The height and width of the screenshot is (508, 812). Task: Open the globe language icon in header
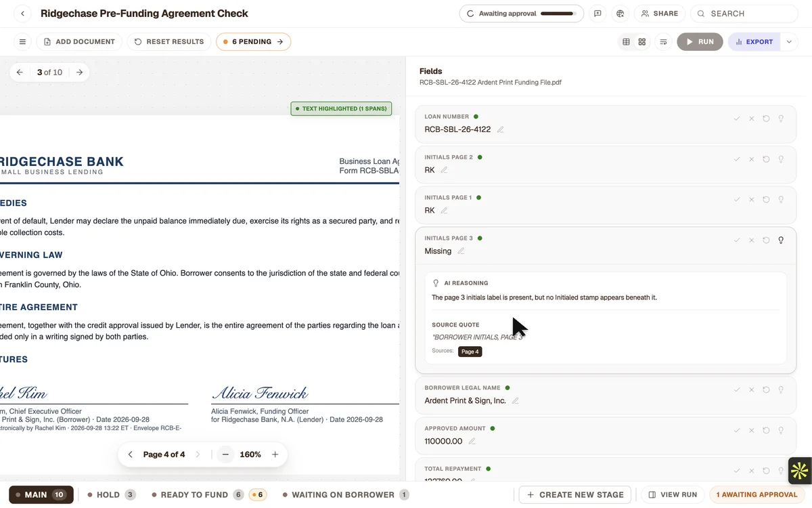tap(620, 14)
